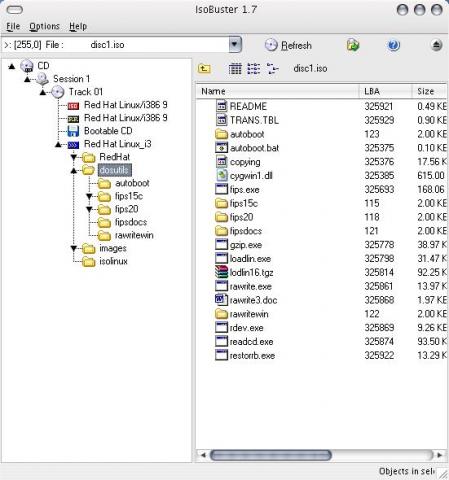
Task: Select the second Red Hat Linux/i386 9 icon
Action: (x=73, y=119)
